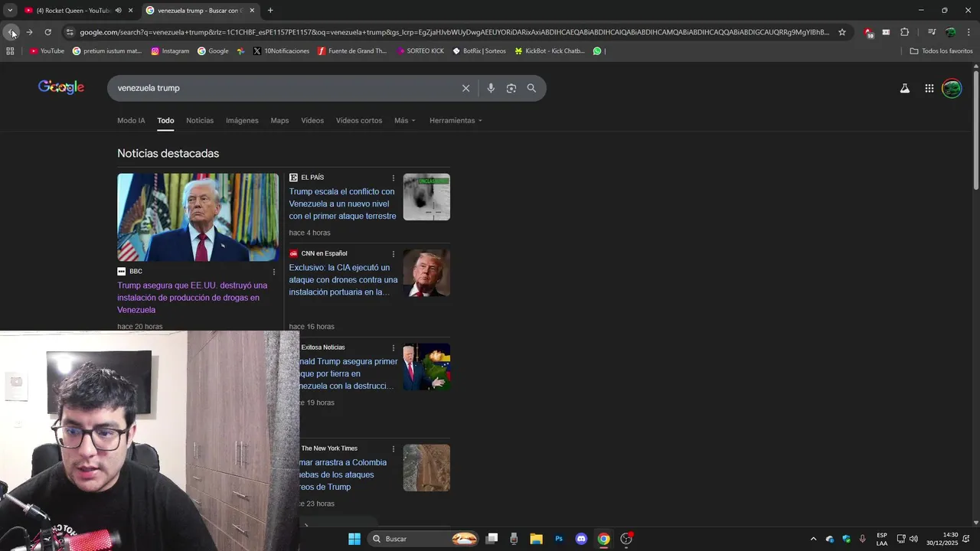980x551 pixels.
Task: Close the Rocket Queen YouTube tab
Action: (131, 11)
